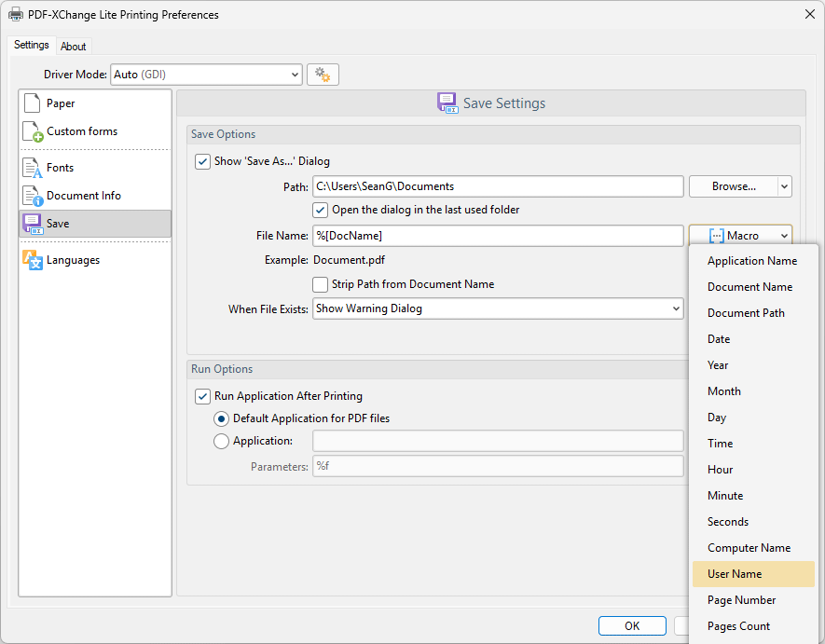Collapse the Macro dropdown arrow
This screenshot has height=644, width=825.
click(x=784, y=236)
